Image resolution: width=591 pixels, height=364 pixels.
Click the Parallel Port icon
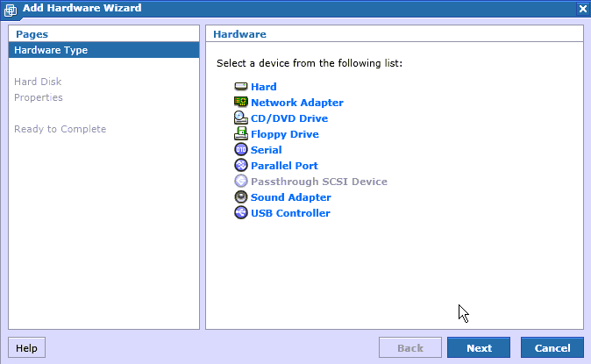coord(241,166)
